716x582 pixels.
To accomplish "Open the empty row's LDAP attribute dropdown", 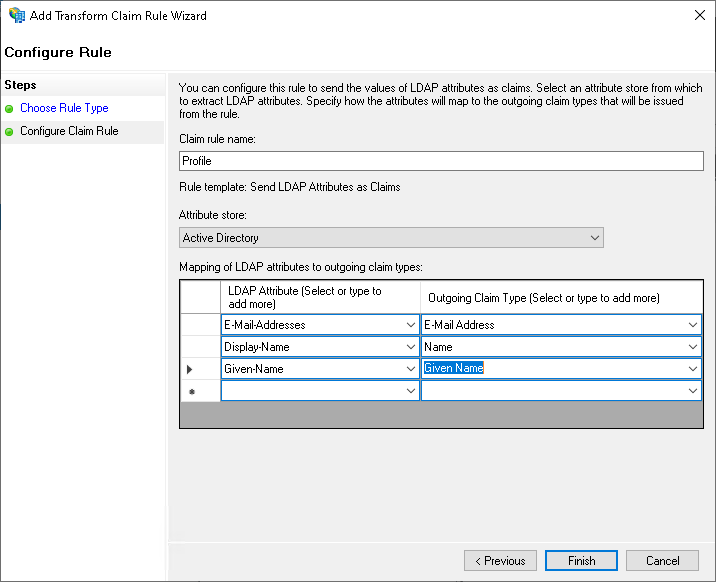I will (x=412, y=391).
